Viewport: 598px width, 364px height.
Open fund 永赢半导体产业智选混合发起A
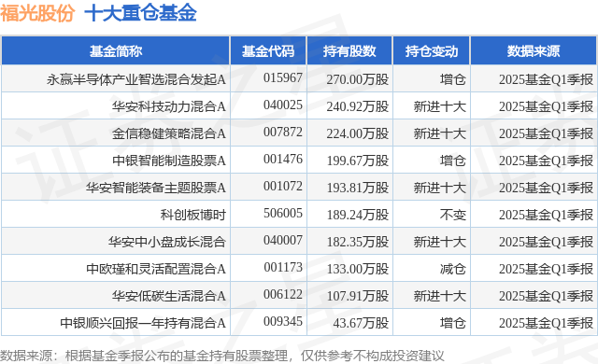(x=136, y=79)
